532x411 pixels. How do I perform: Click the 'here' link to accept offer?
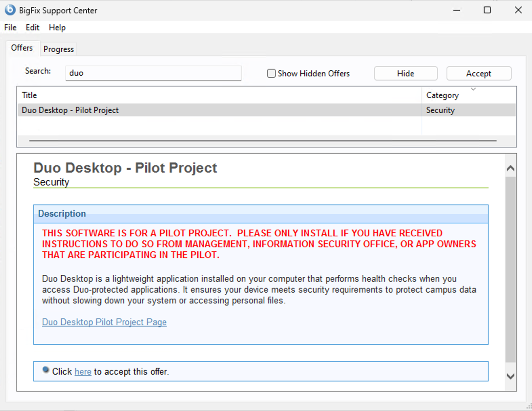click(83, 372)
